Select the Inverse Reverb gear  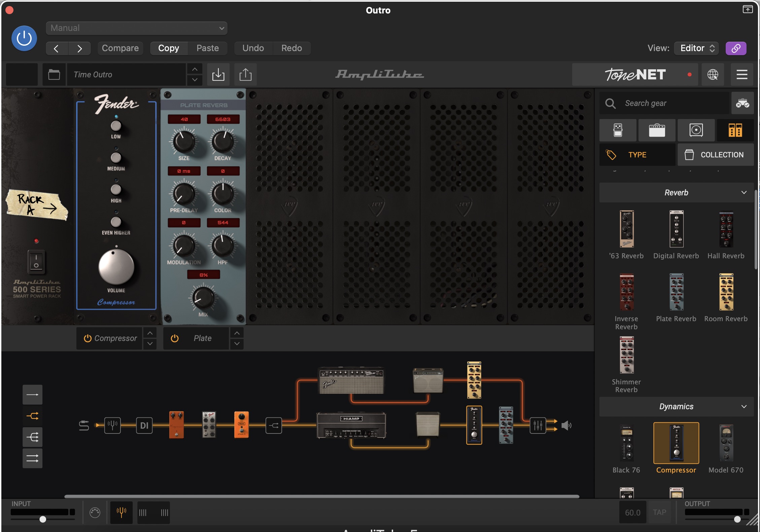coord(627,292)
